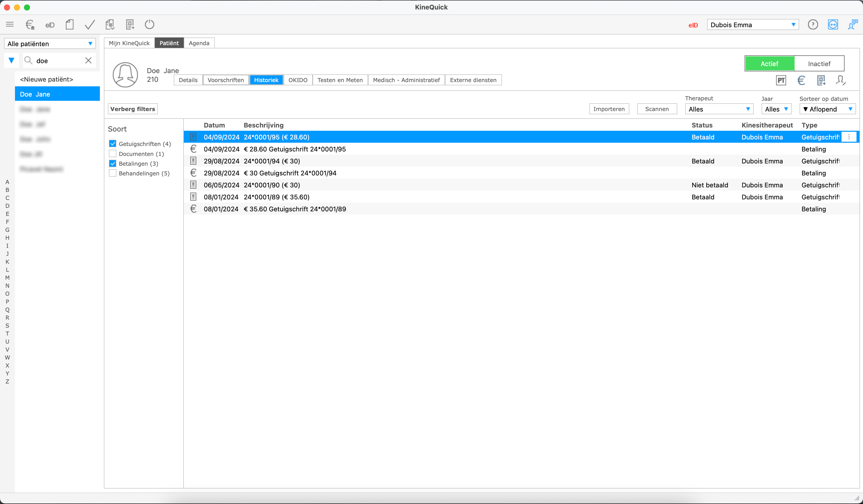The width and height of the screenshot is (863, 504).
Task: Click the add certificate icon in patient header
Action: click(x=821, y=80)
